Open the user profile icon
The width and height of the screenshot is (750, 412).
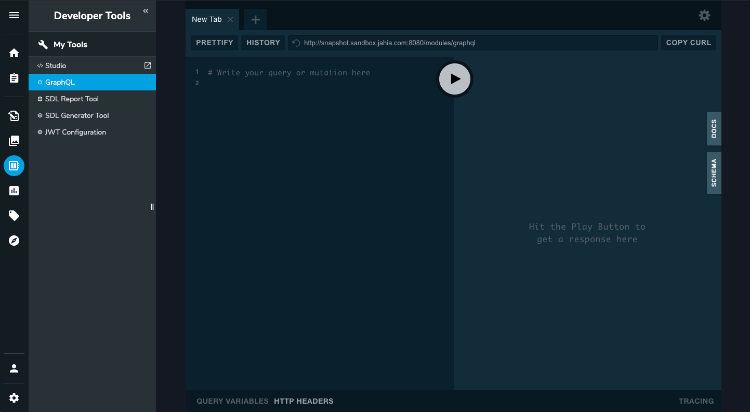tap(14, 368)
